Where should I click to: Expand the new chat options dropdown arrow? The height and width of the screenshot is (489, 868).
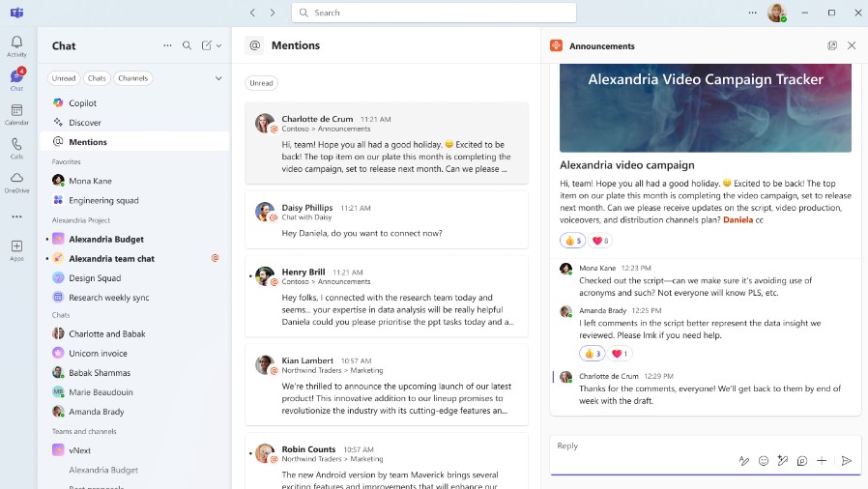pos(219,45)
